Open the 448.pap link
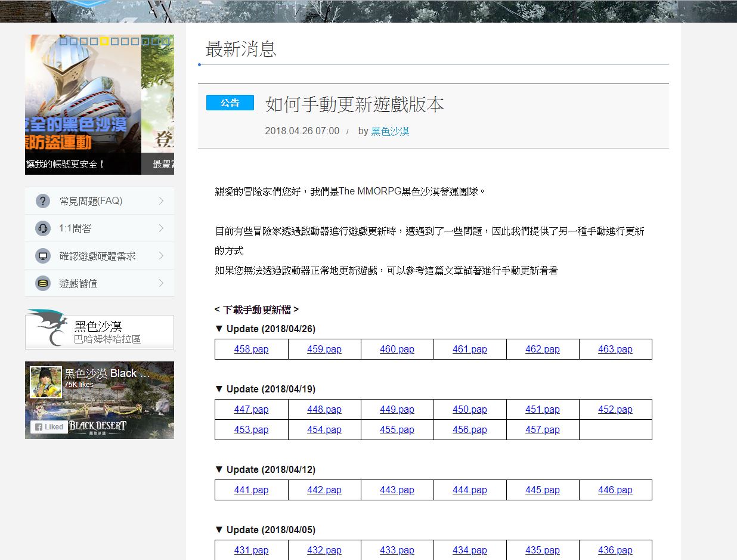737x560 pixels. tap(324, 410)
